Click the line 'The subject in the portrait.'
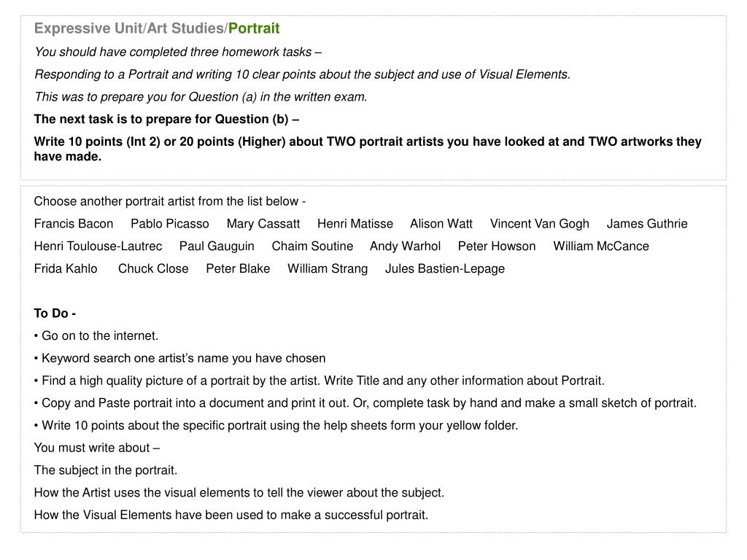Image resolution: width=747 pixels, height=560 pixels. point(106,470)
